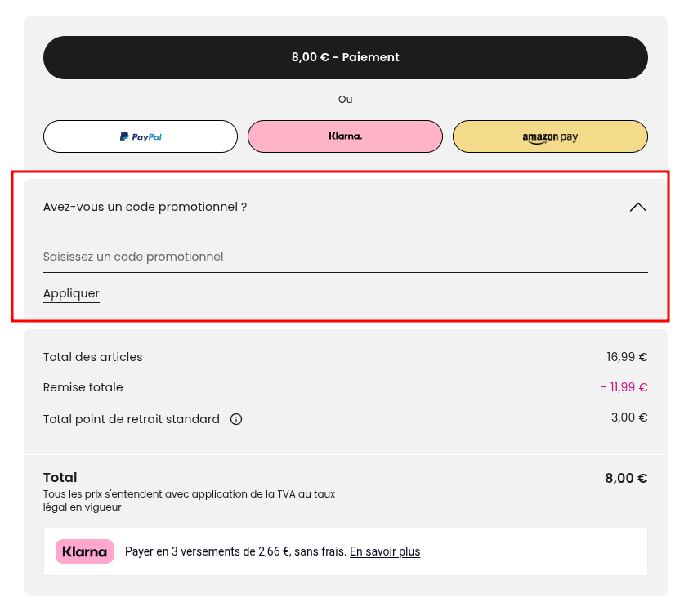Click the pink "- 11,99 €" discount amount

pos(624,387)
